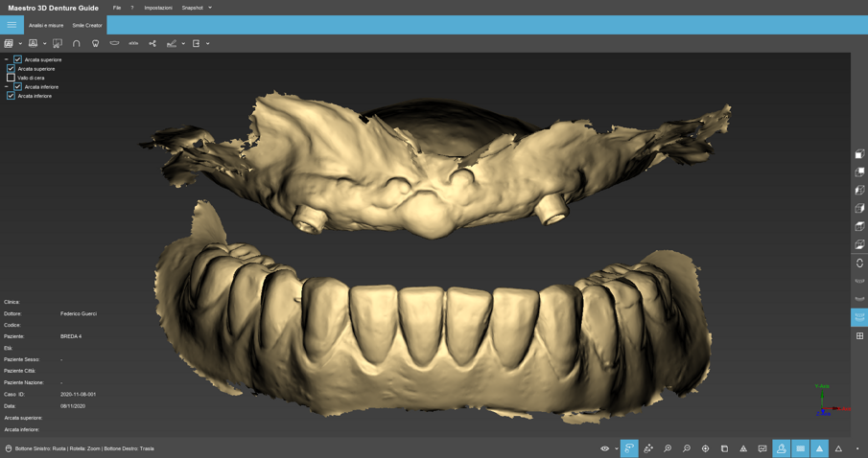Viewport: 868px width, 458px height.
Task: Click the Analisi e misure tab
Action: click(x=46, y=26)
